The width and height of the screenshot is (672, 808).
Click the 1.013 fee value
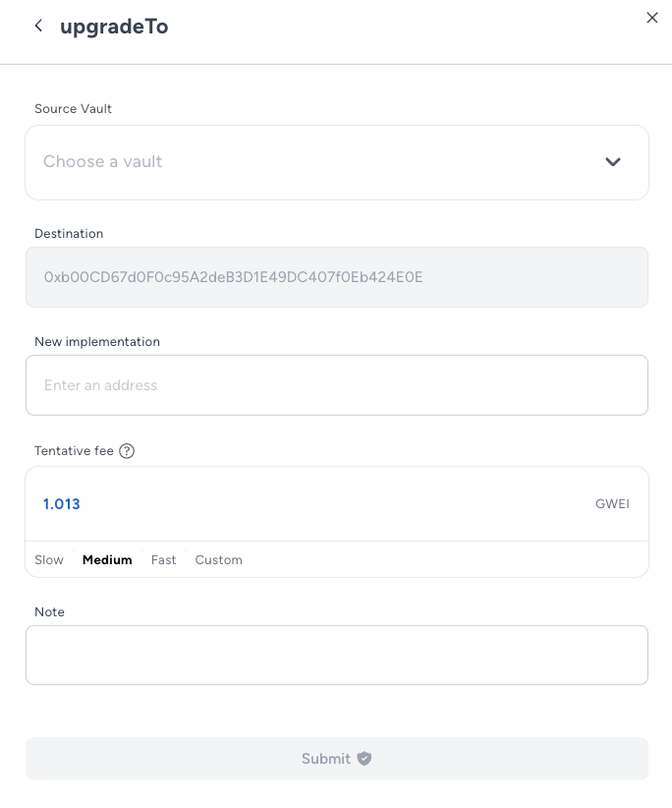pyautogui.click(x=61, y=504)
